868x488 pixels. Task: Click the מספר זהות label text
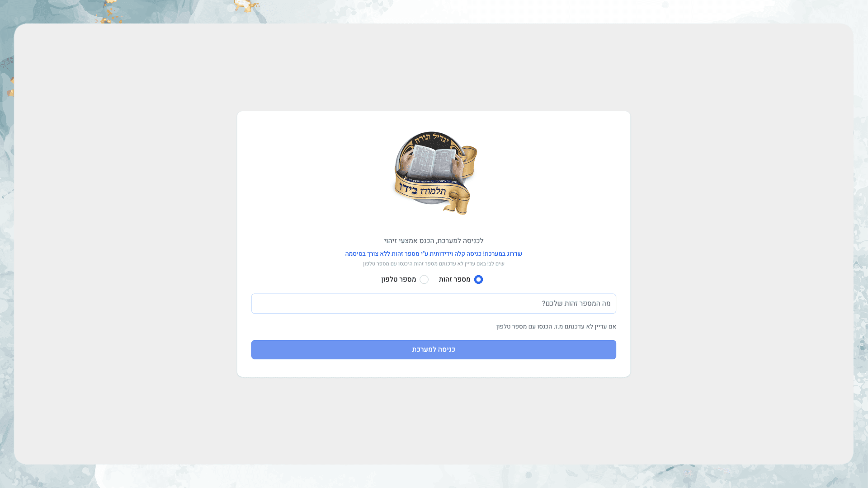pyautogui.click(x=455, y=280)
